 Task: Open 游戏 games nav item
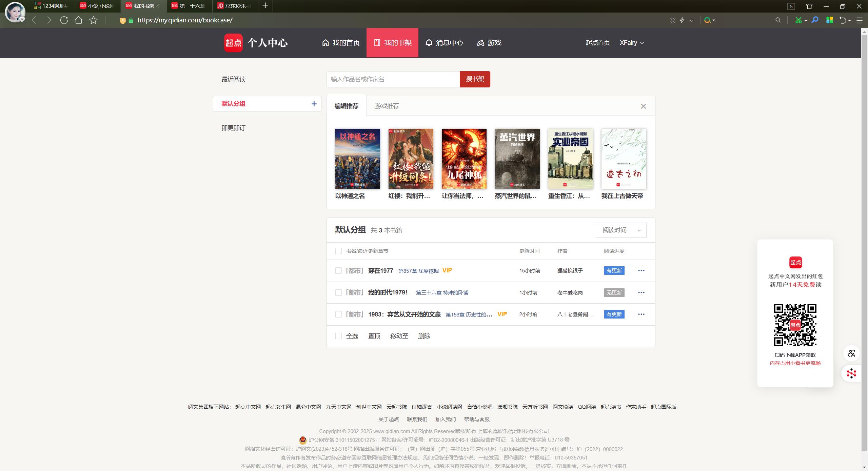tap(489, 43)
